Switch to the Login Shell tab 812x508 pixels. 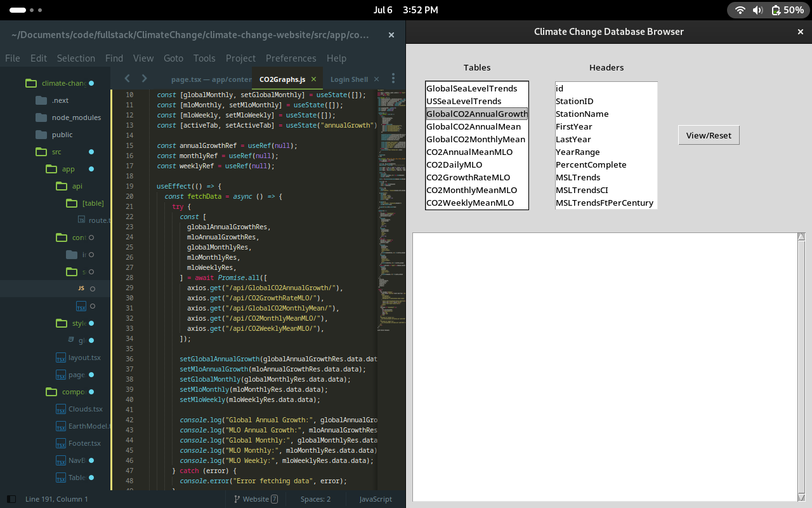click(x=350, y=79)
